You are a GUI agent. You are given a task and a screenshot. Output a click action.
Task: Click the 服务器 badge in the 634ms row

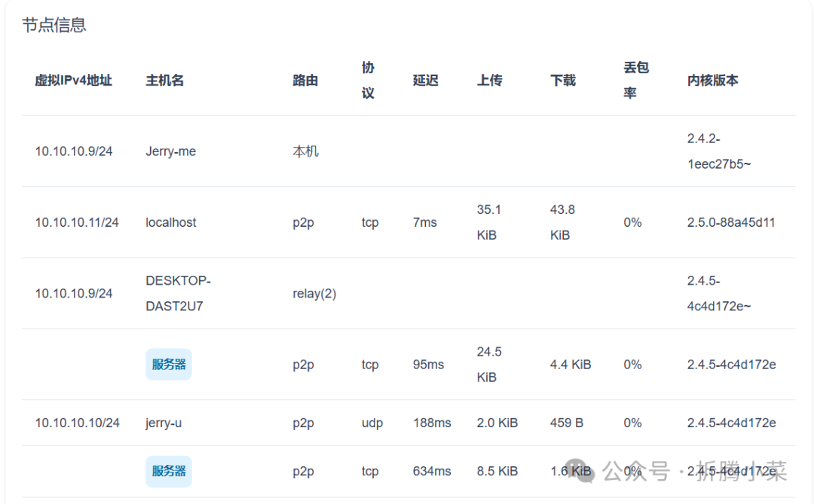169,472
